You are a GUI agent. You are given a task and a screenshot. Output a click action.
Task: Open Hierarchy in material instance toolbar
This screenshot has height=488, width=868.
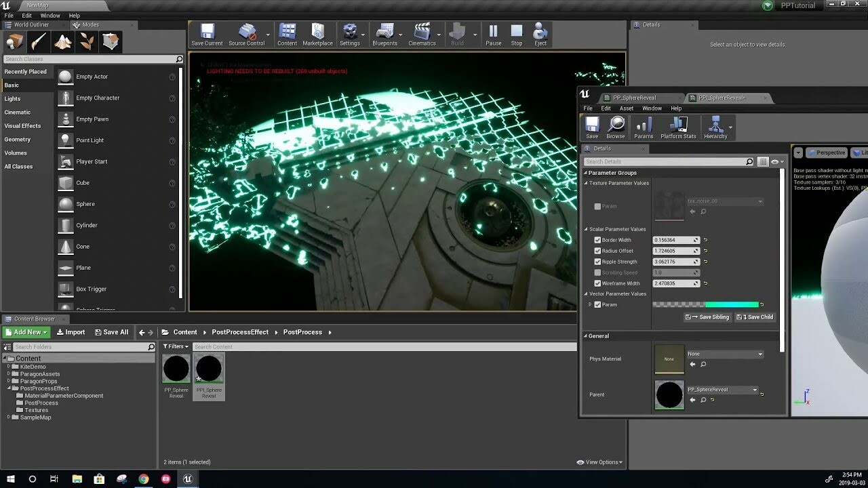pos(715,127)
